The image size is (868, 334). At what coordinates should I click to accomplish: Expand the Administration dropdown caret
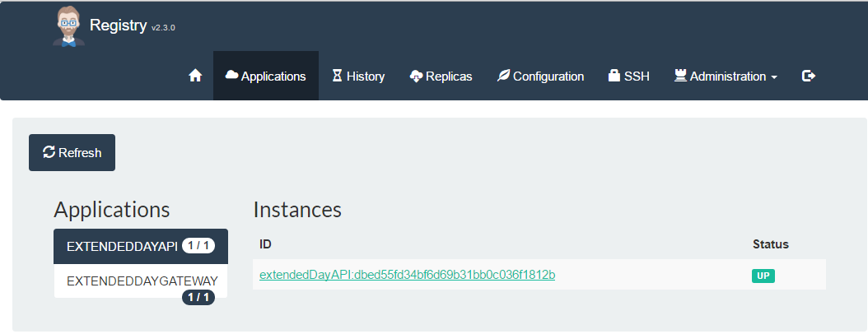click(x=774, y=77)
